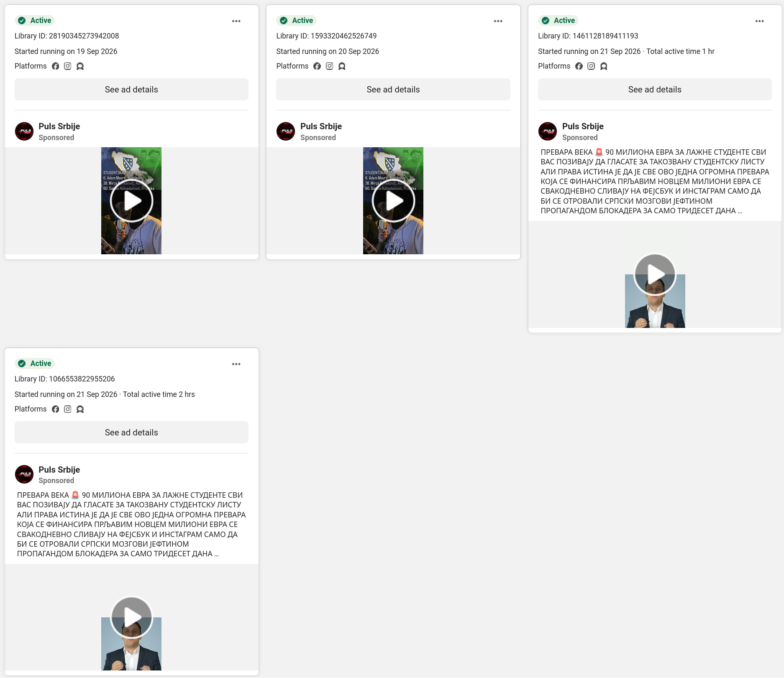Open three-dot menu for ad 1593320462526749
Image resolution: width=784 pixels, height=678 pixels.
click(x=498, y=21)
